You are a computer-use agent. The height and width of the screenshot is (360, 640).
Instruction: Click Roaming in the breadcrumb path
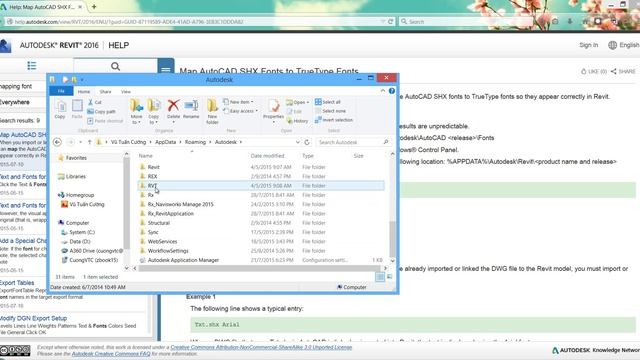195,142
